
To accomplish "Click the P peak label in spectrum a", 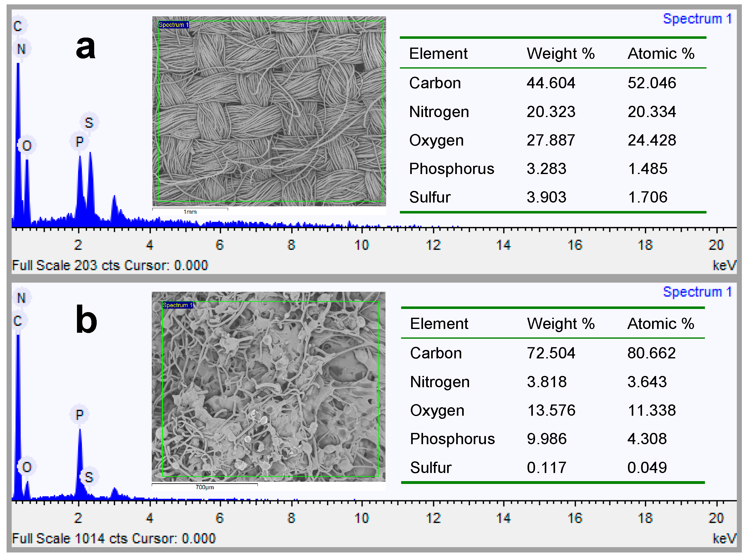I will tap(79, 142).
